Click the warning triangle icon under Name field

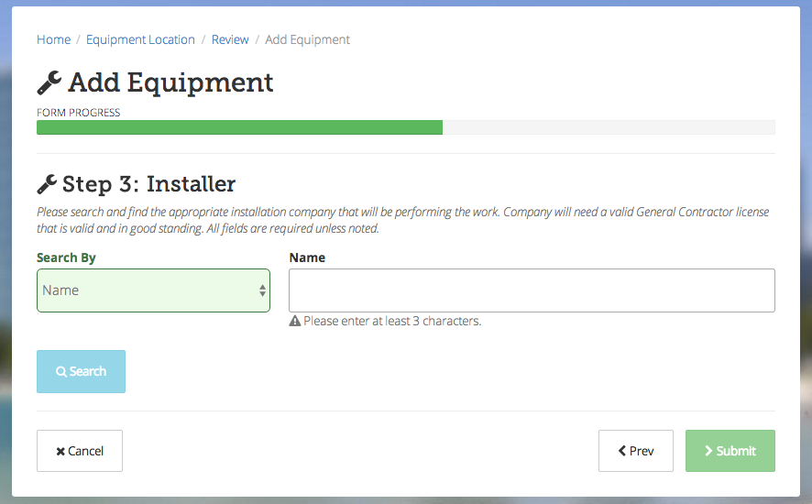tap(295, 321)
